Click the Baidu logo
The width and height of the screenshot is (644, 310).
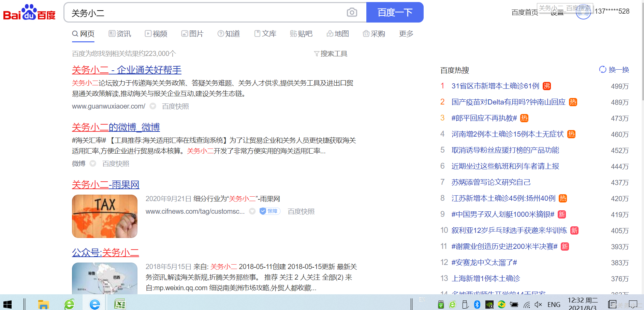coord(29,12)
